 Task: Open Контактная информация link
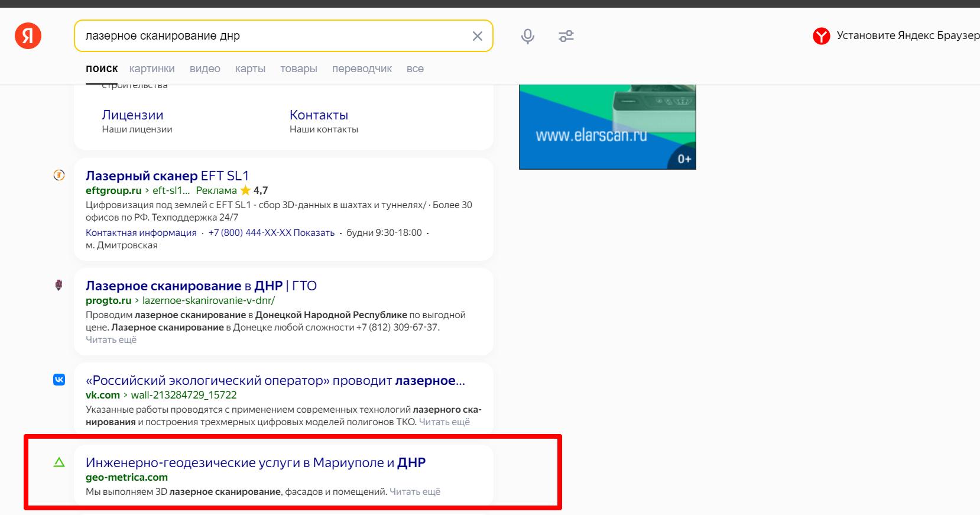tap(141, 232)
